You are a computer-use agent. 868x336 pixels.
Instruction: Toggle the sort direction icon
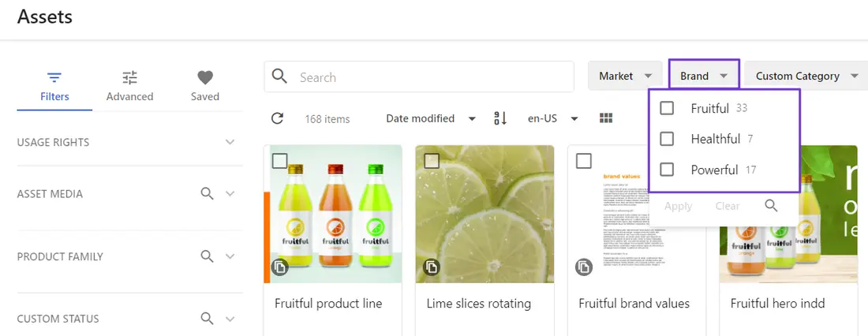coord(500,118)
